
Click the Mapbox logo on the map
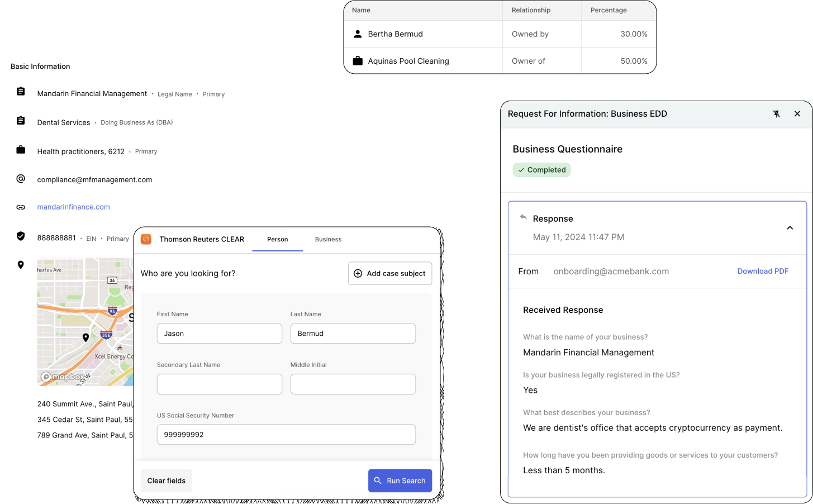62,377
